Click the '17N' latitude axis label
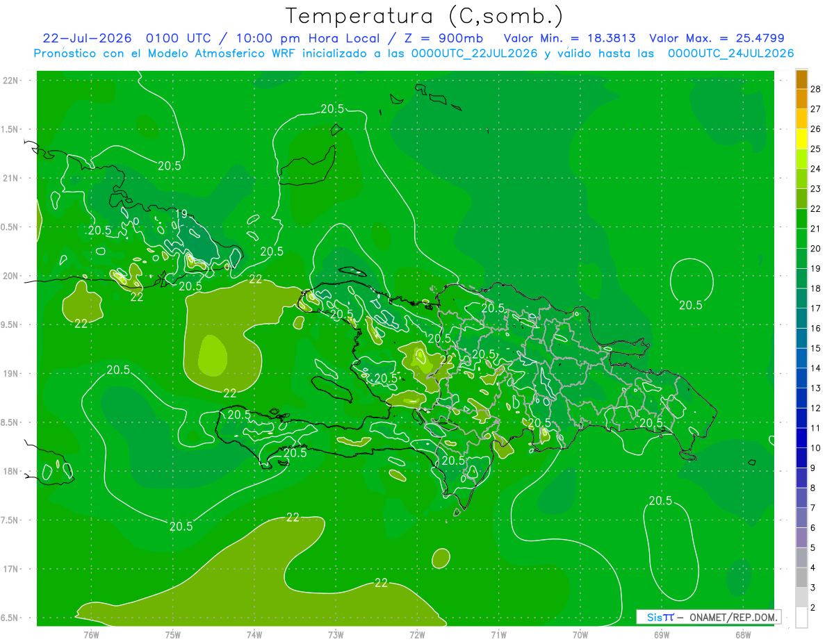 tap(11, 569)
